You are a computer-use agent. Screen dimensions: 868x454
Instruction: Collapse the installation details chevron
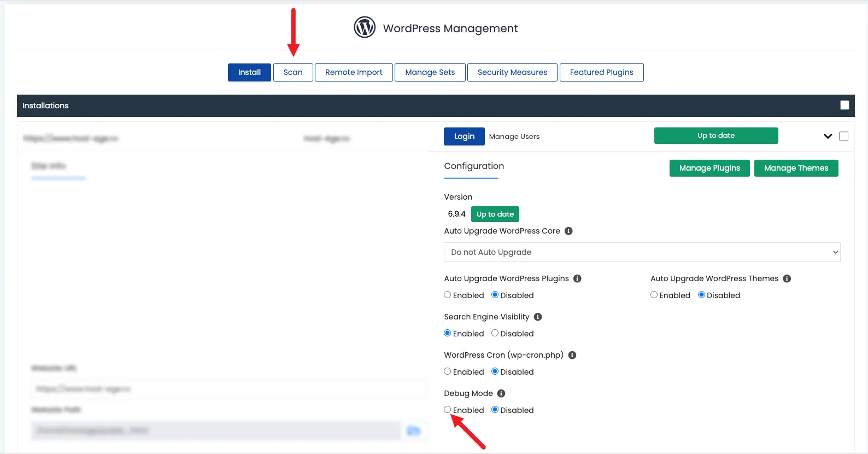828,136
